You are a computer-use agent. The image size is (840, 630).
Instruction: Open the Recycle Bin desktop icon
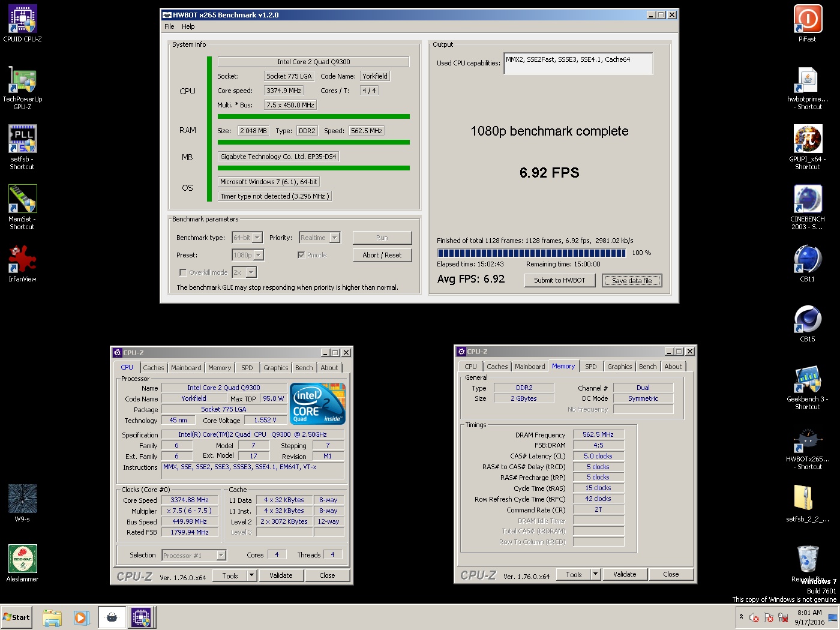[808, 563]
